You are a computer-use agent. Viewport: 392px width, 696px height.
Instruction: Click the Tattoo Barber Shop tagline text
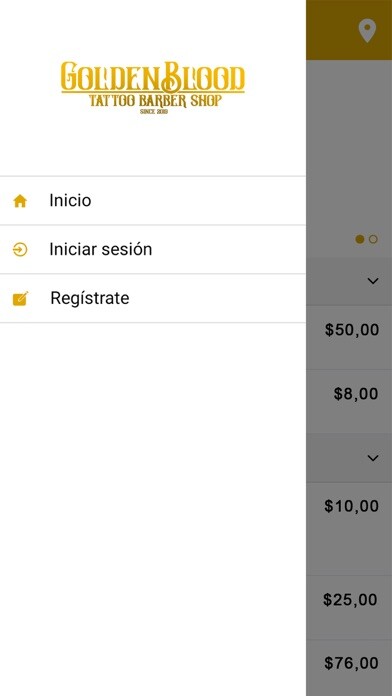(x=155, y=100)
